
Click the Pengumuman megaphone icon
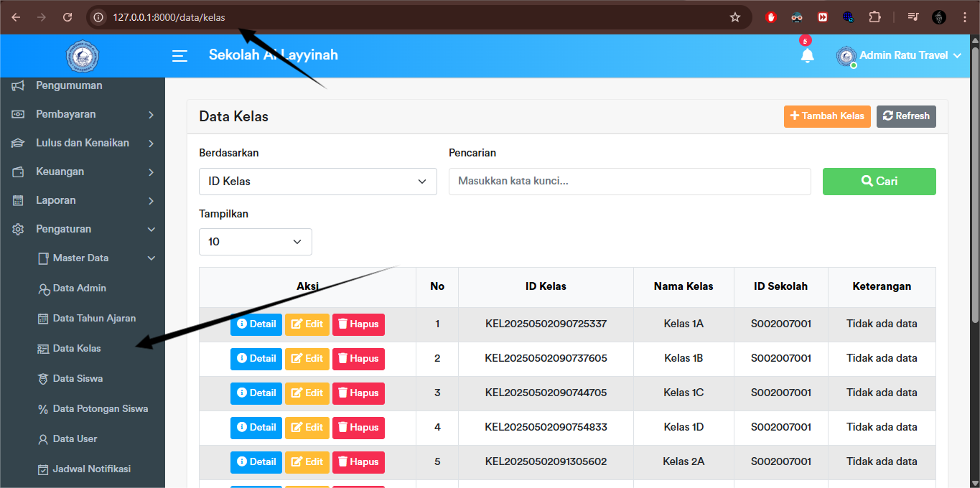pyautogui.click(x=19, y=85)
